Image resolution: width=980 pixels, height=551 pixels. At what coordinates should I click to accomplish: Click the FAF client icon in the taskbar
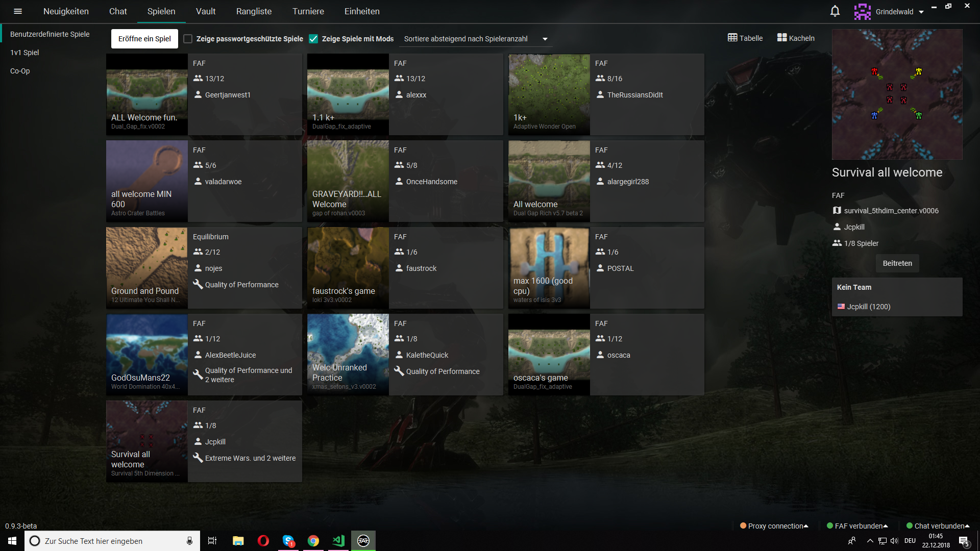click(x=363, y=540)
